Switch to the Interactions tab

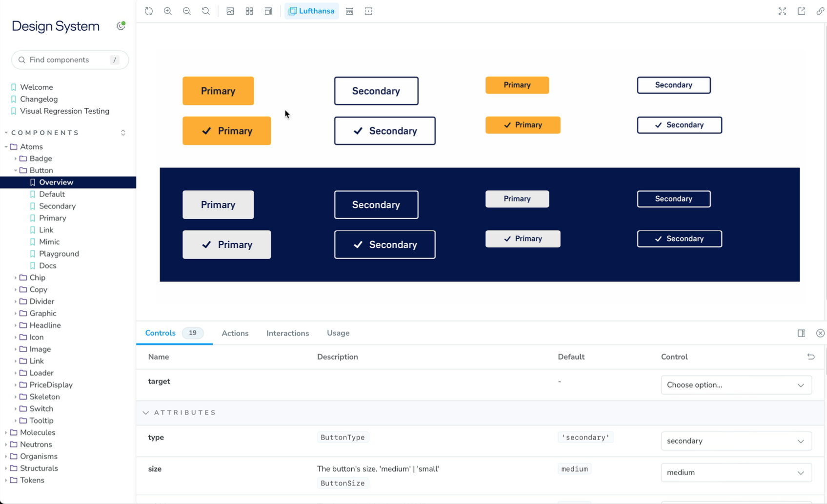pos(287,333)
